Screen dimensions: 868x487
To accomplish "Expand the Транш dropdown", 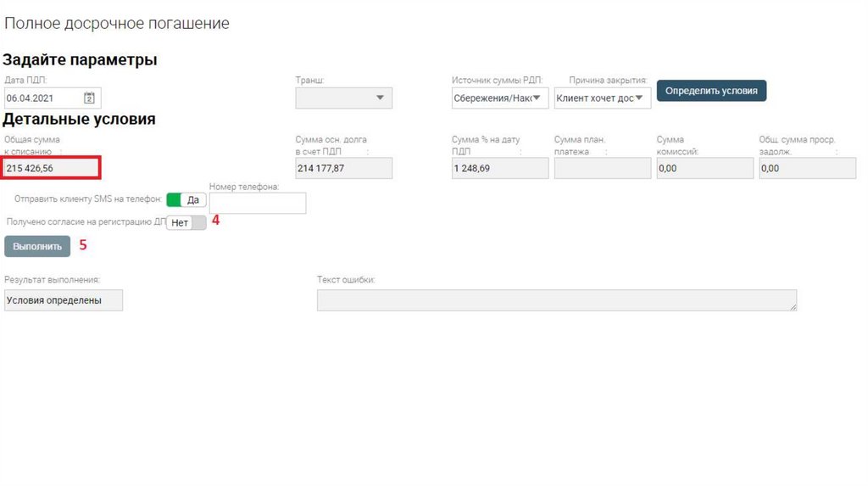I will point(343,98).
